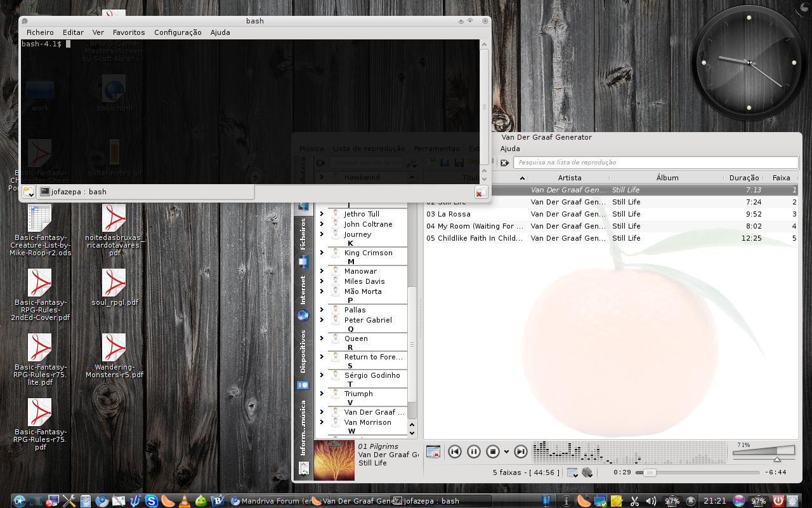Open the wrench tools configuration panel icon

click(x=69, y=501)
